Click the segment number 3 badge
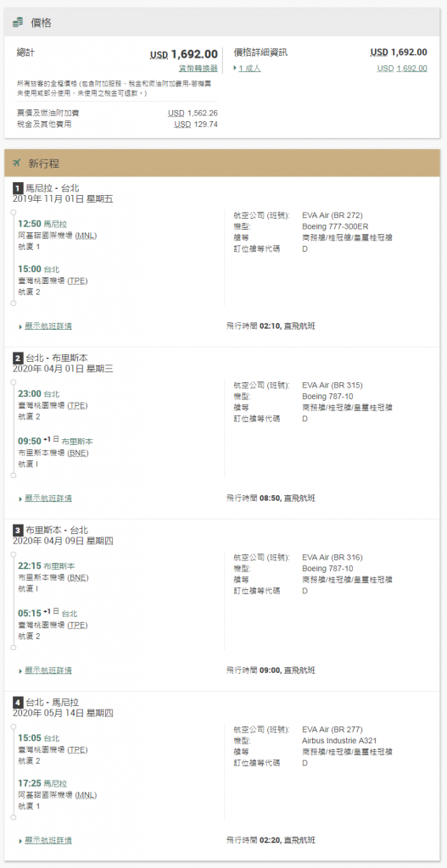 (17, 531)
